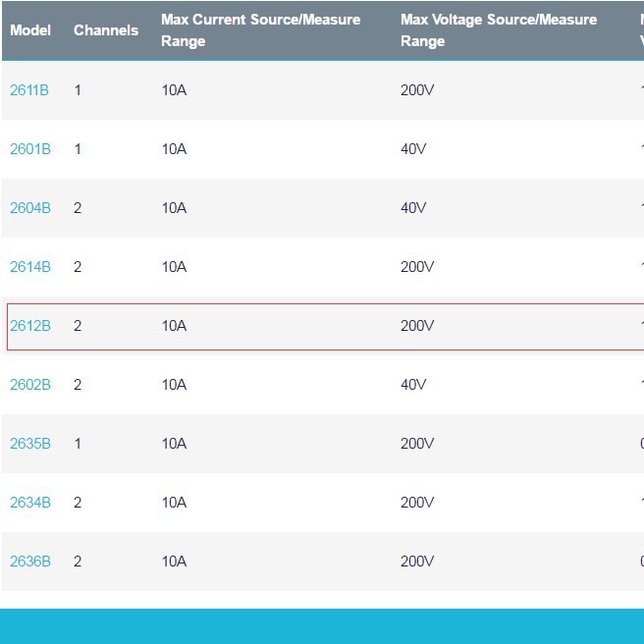Select the 200V cell in 2612B row
644x644 pixels.
point(417,326)
